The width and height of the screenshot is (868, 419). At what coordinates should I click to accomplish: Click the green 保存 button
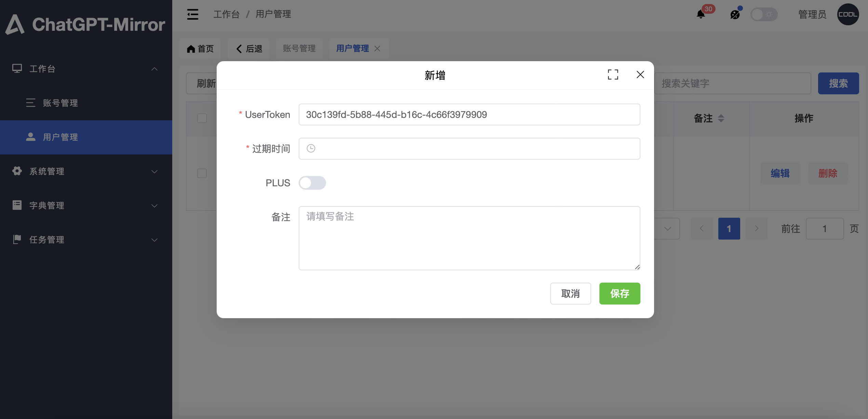[x=619, y=294]
